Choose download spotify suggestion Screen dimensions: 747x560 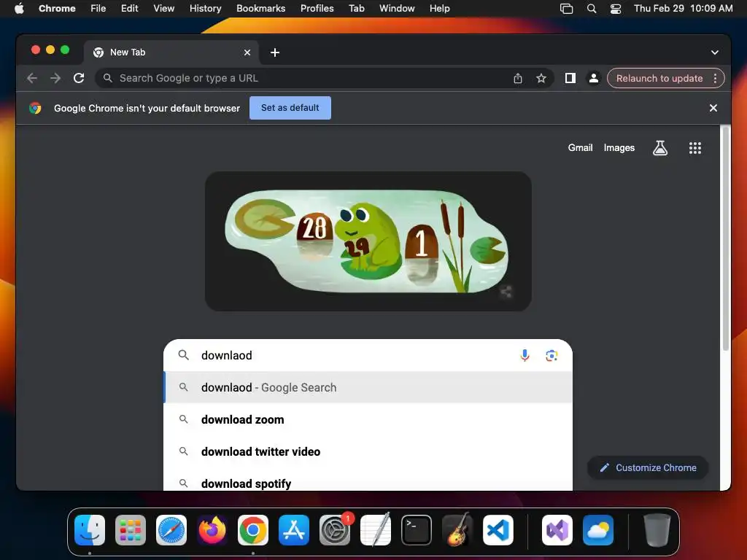pyautogui.click(x=368, y=482)
